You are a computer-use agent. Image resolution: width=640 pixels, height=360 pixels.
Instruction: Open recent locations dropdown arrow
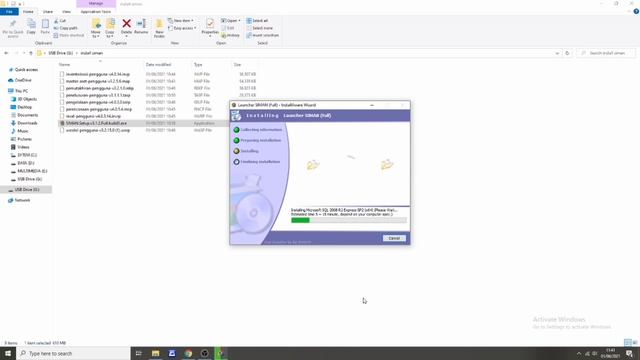click(x=24, y=53)
